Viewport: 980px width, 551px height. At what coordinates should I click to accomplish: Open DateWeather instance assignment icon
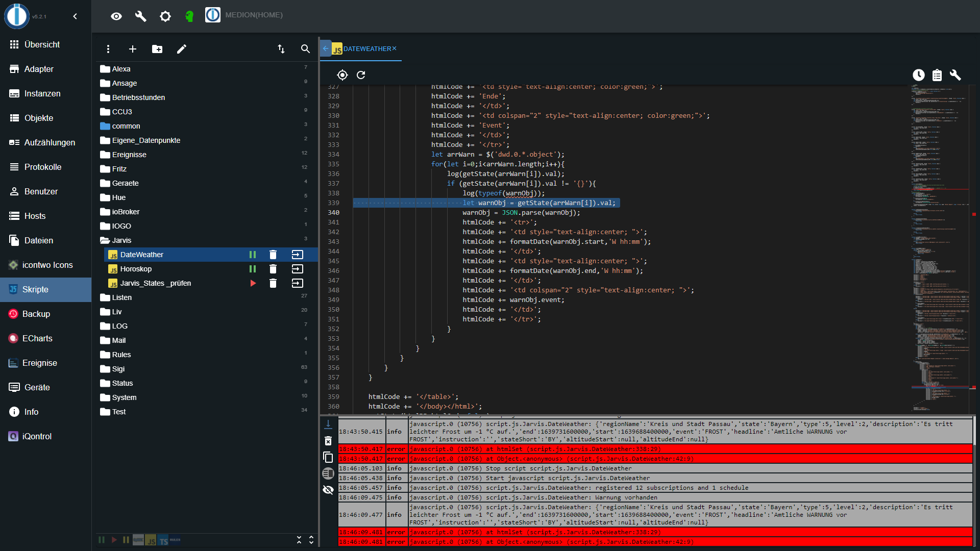(x=298, y=255)
